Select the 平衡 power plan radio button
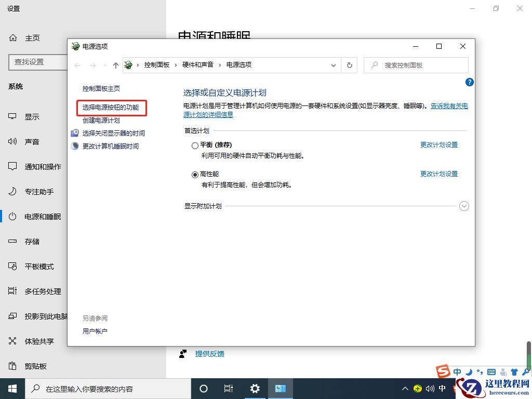 click(196, 145)
